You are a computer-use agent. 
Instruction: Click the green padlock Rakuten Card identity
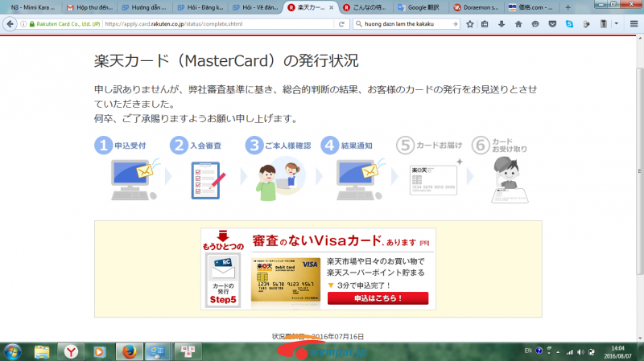(x=64, y=24)
